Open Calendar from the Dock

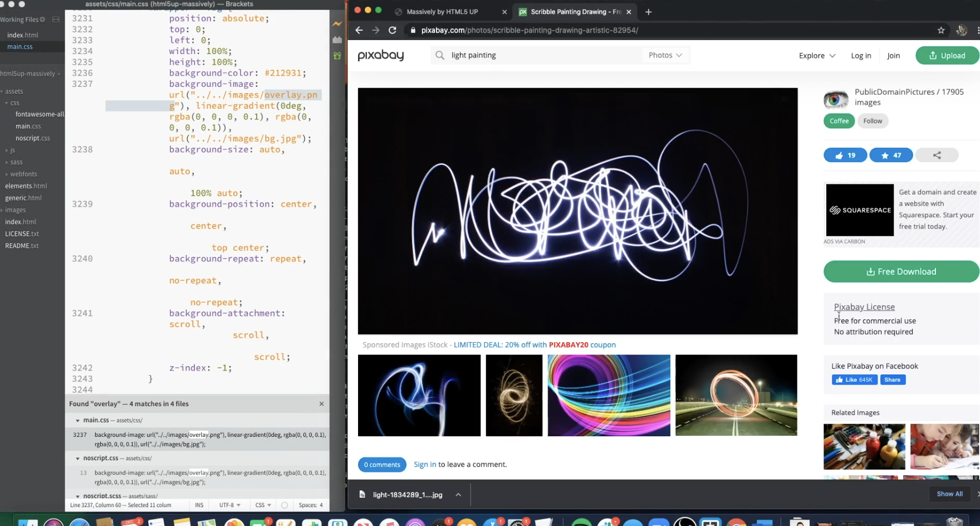pyautogui.click(x=131, y=523)
